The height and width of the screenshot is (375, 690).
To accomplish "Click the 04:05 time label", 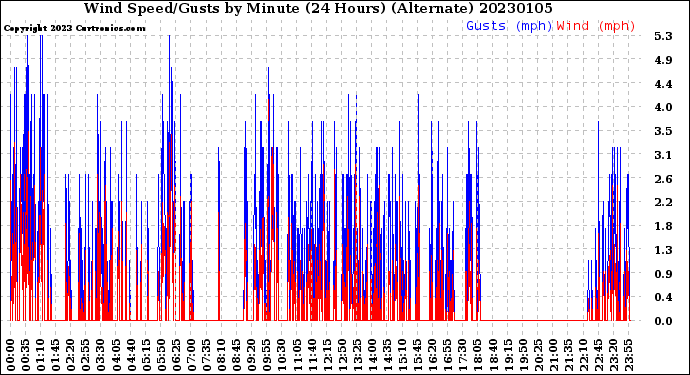I will click(x=116, y=355).
